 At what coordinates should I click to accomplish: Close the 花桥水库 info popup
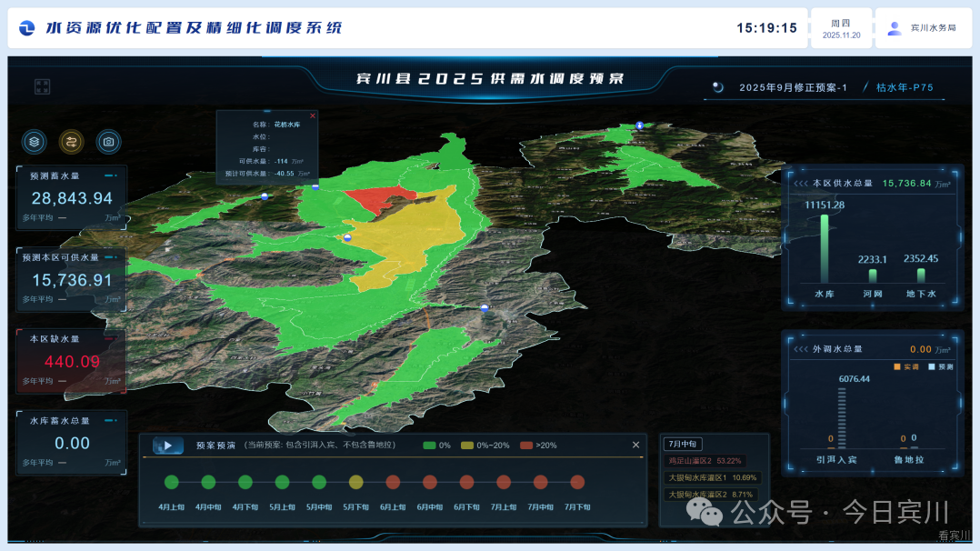click(x=313, y=115)
